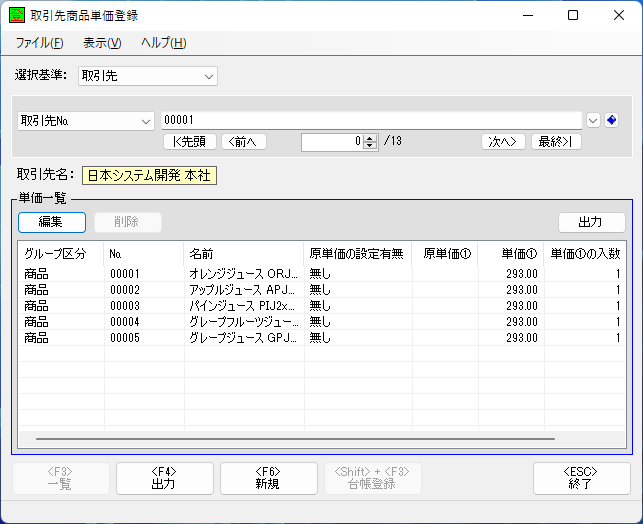Image resolution: width=643 pixels, height=524 pixels.
Task: Jump to last record with 最終 button
Action: click(x=556, y=141)
